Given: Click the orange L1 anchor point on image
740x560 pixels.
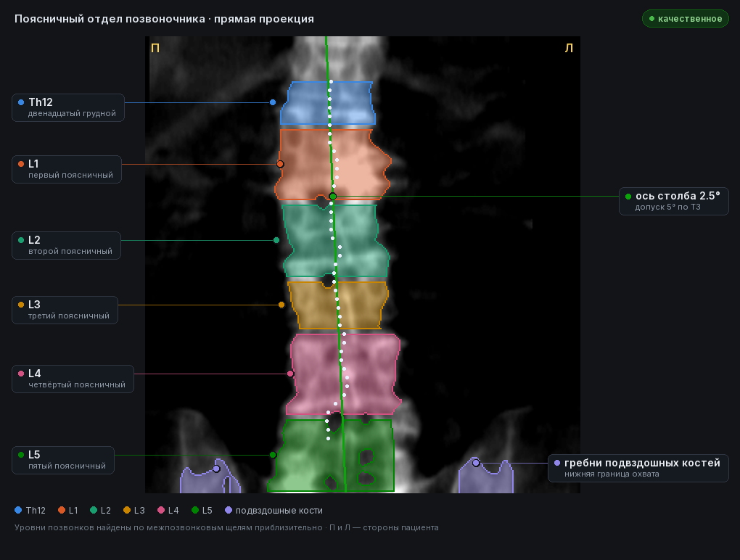Looking at the screenshot, I should (280, 164).
